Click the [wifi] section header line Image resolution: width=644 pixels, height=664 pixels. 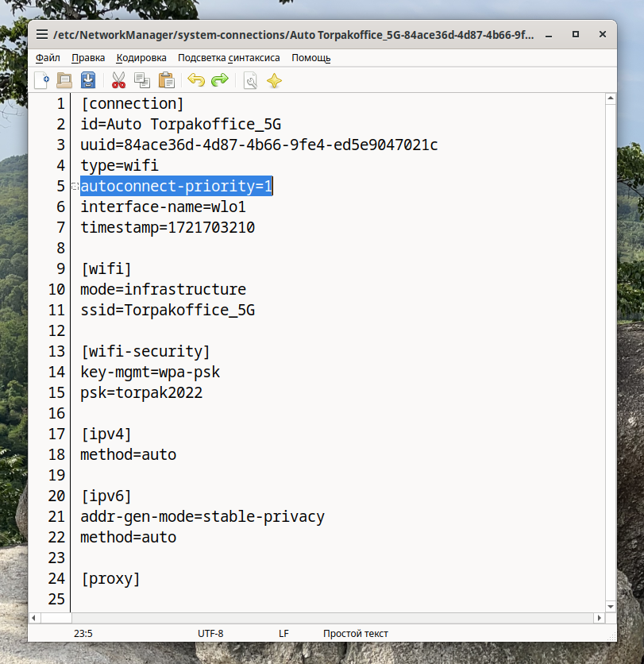tap(106, 269)
